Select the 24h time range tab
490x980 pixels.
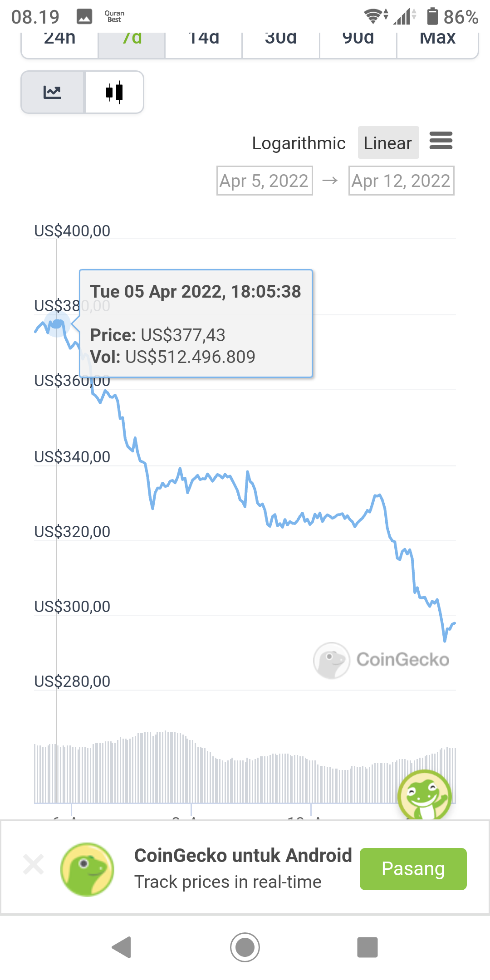(60, 44)
